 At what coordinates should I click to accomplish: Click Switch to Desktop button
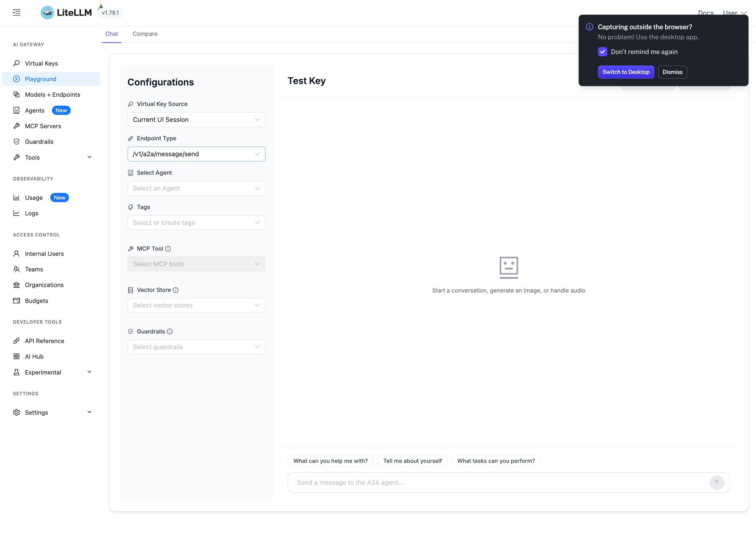(626, 72)
